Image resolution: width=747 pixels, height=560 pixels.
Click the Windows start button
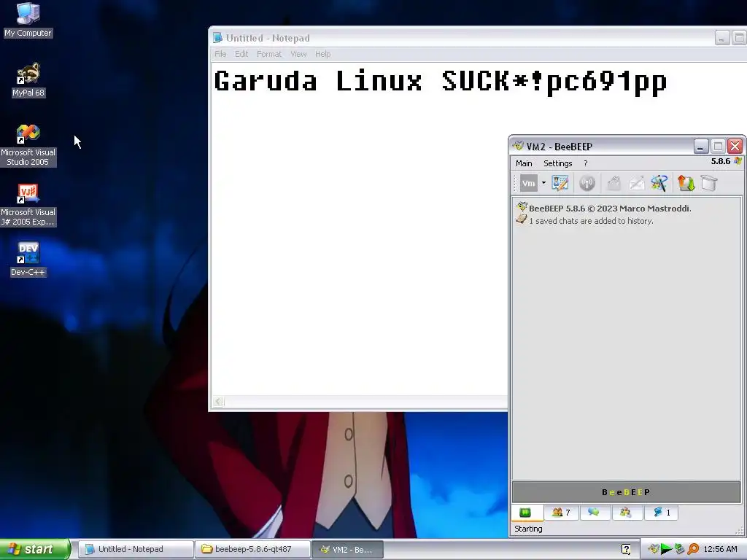pos(35,549)
